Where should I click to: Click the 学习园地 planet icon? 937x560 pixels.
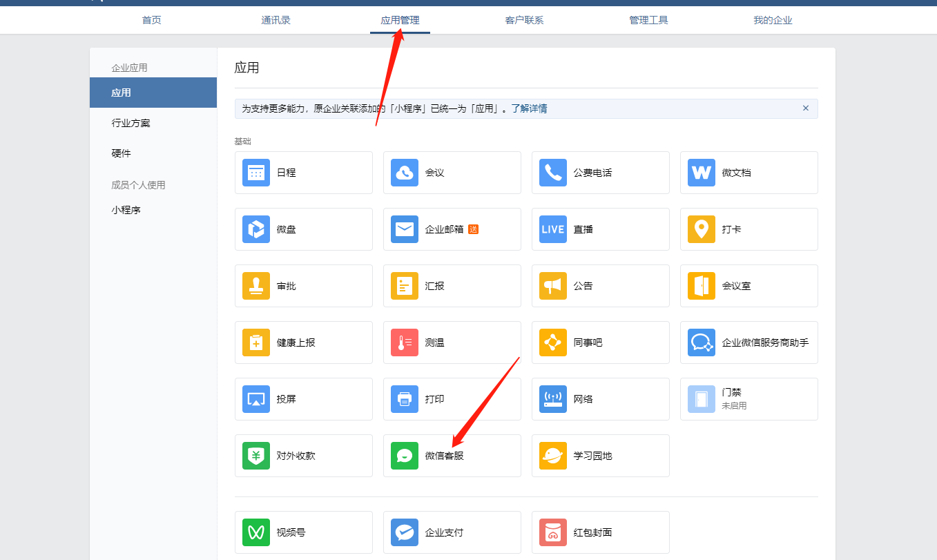click(x=553, y=456)
